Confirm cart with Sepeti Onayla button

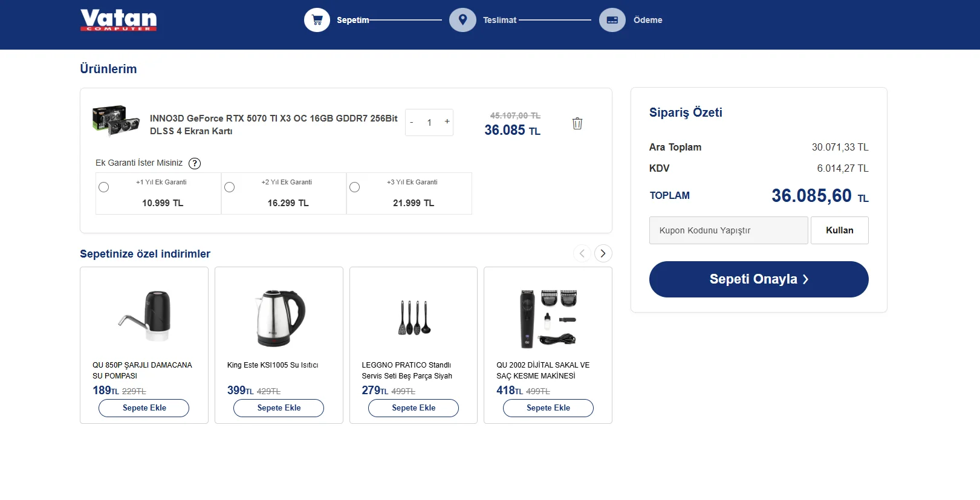pos(759,279)
